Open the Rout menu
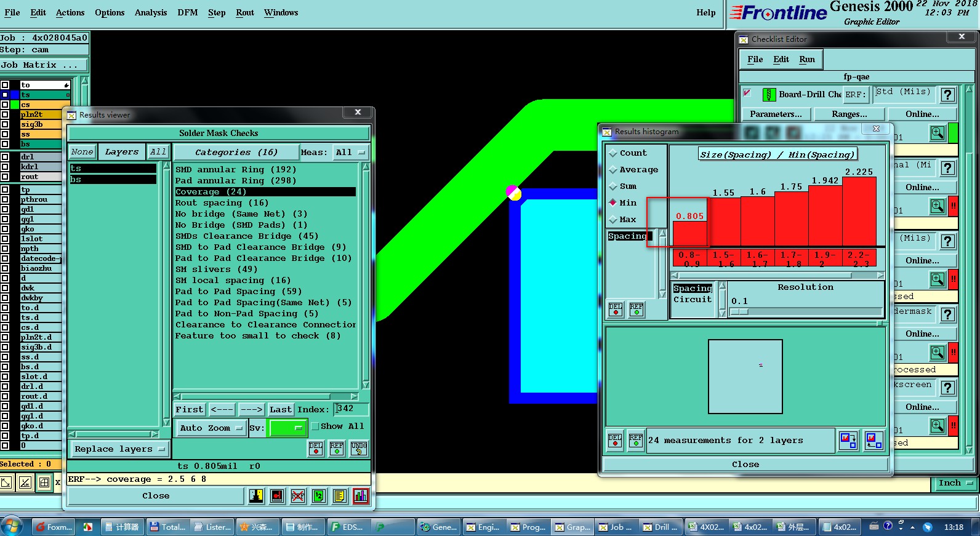 245,12
